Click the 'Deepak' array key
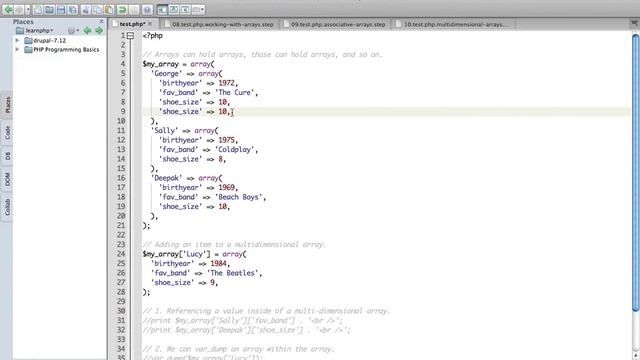The width and height of the screenshot is (640, 360). click(x=166, y=178)
